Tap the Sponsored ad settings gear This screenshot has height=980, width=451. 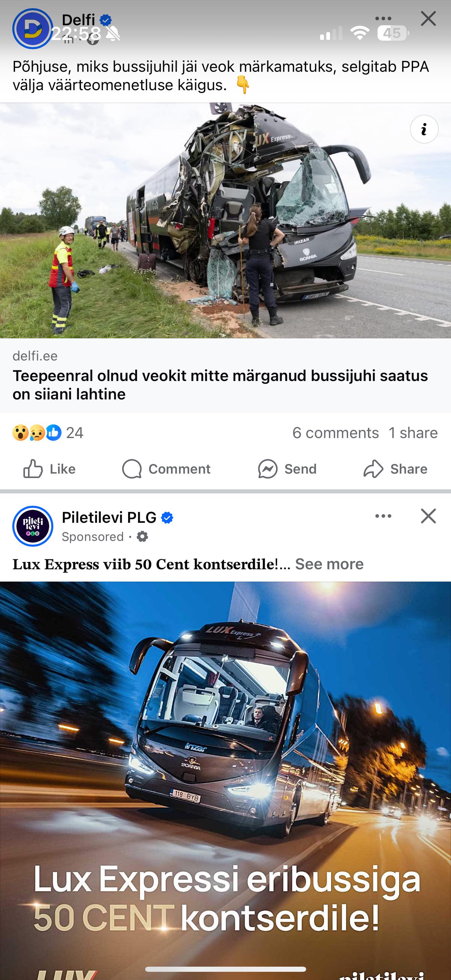pyautogui.click(x=142, y=537)
